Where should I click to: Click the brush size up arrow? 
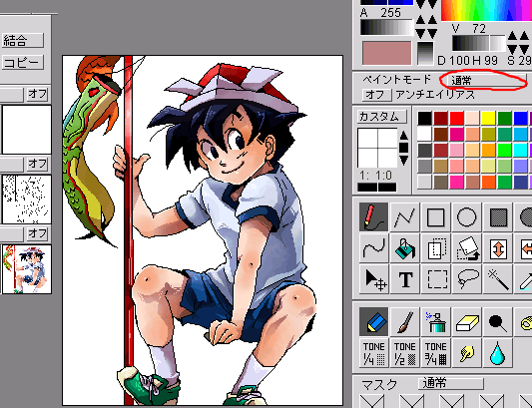403,136
